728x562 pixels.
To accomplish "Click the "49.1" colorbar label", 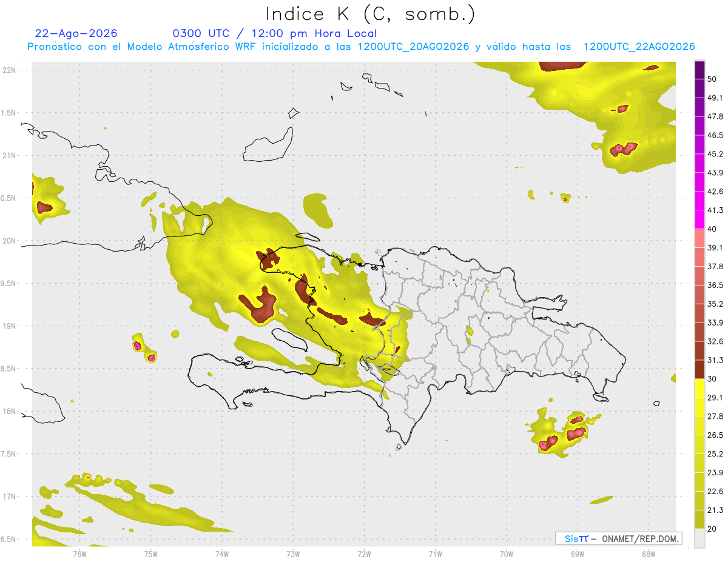I will click(x=715, y=98).
